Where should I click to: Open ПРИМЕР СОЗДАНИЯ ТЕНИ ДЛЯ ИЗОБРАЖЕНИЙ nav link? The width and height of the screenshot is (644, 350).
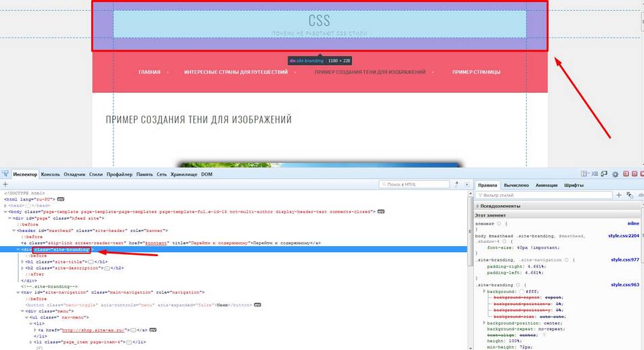(x=370, y=72)
